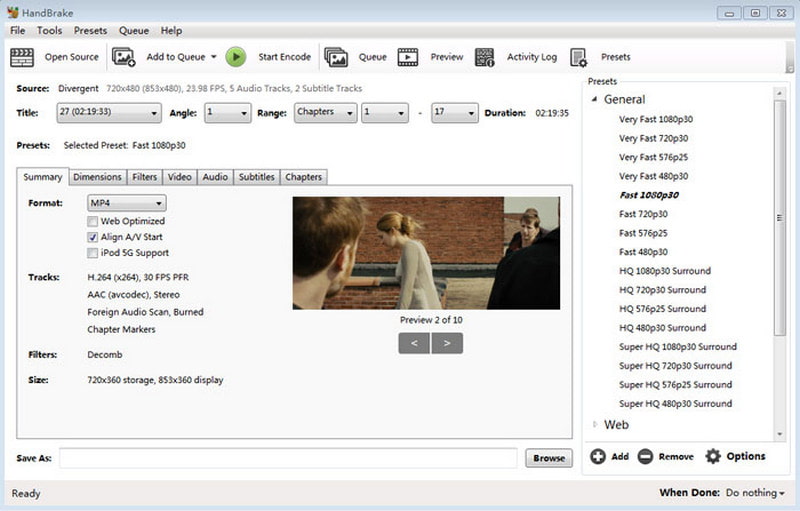Image resolution: width=800 pixels, height=511 pixels.
Task: Go to next preview image
Action: [447, 343]
